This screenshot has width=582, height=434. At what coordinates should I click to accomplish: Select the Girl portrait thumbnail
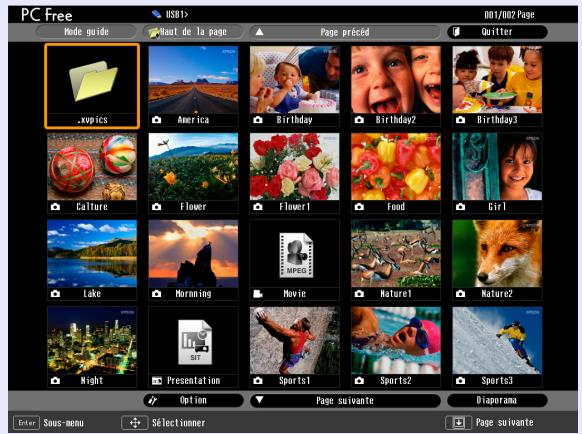(x=497, y=167)
